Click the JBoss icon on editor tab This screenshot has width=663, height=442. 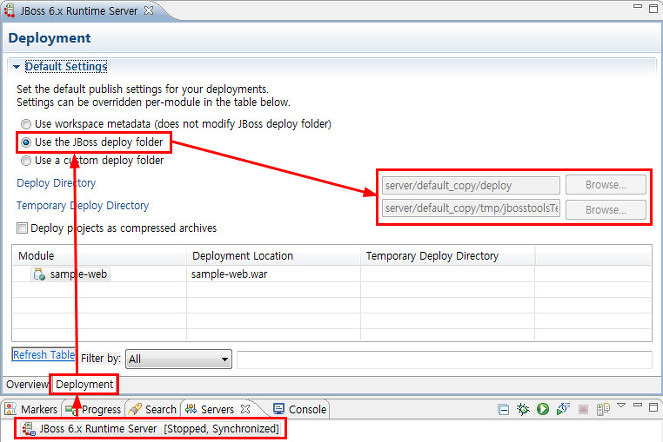point(9,11)
